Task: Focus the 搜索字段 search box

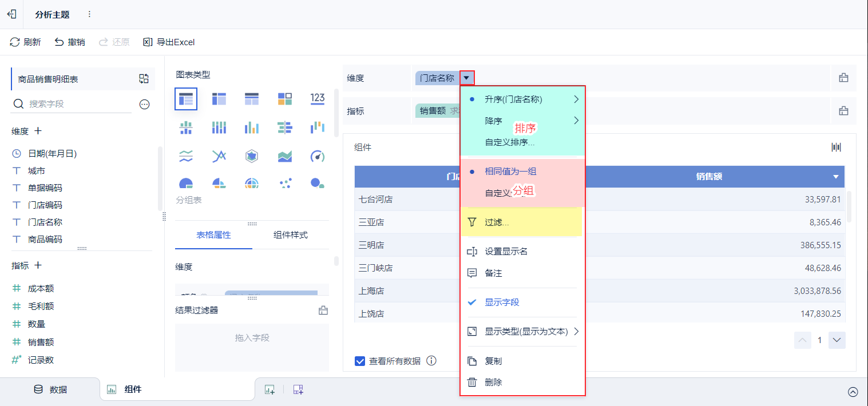Action: pos(72,104)
